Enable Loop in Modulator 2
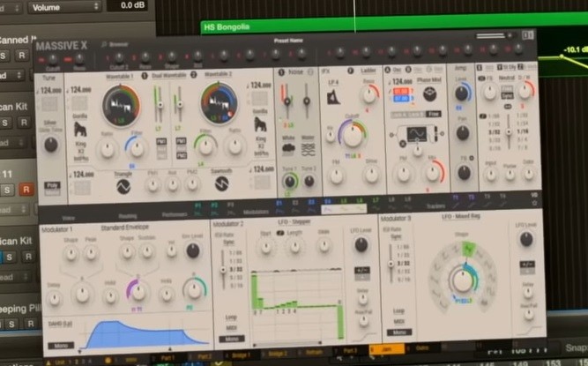The width and height of the screenshot is (588, 366). 229,316
